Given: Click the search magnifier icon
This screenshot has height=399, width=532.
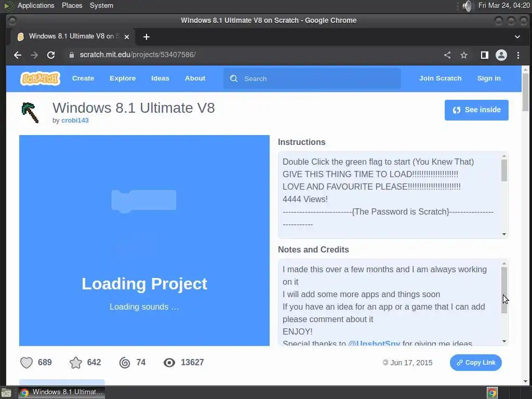Looking at the screenshot, I should (x=234, y=78).
